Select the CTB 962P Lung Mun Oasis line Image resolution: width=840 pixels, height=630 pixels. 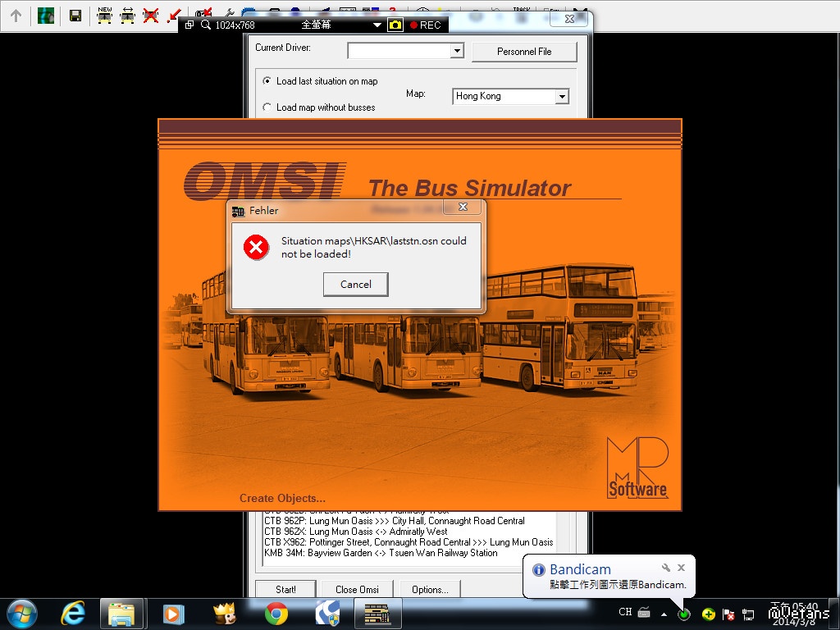click(395, 521)
